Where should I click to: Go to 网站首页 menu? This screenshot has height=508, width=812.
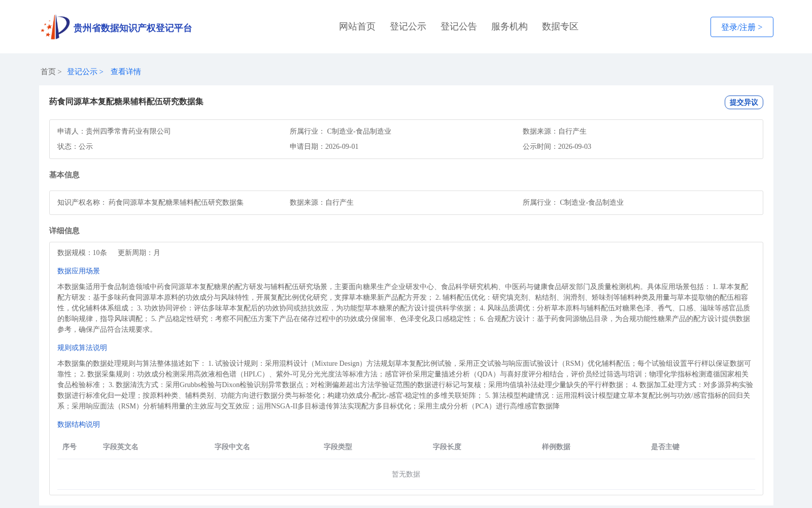[357, 26]
